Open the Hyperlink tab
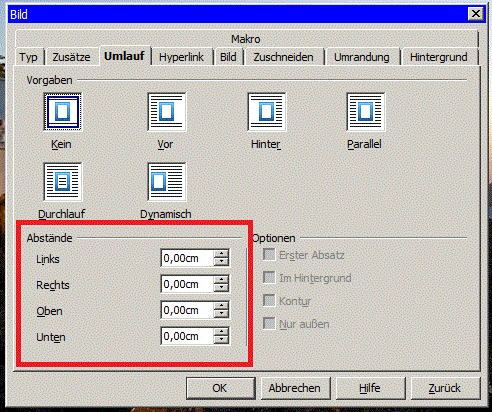Viewport: 492px width, 412px height. (x=181, y=57)
